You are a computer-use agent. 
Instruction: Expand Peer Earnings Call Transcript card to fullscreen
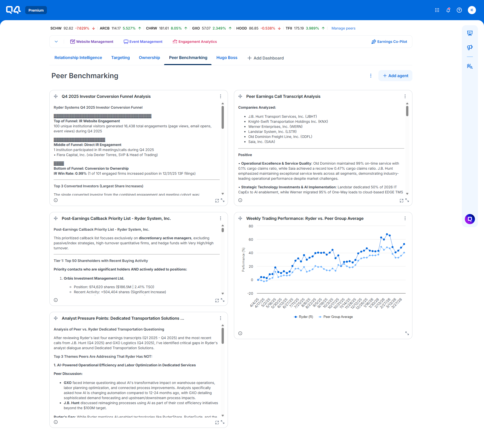[x=402, y=201]
